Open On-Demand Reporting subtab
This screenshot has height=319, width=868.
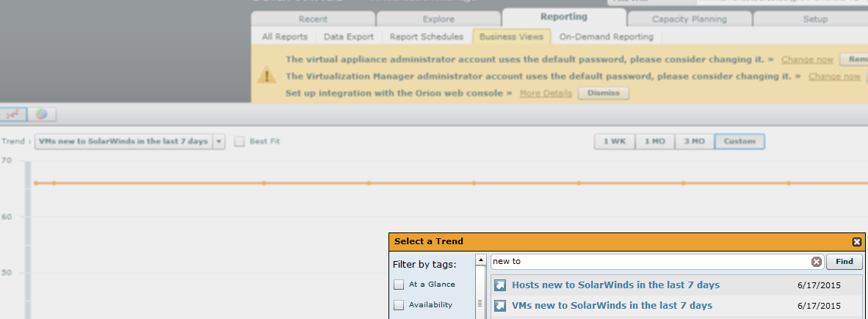click(x=606, y=37)
